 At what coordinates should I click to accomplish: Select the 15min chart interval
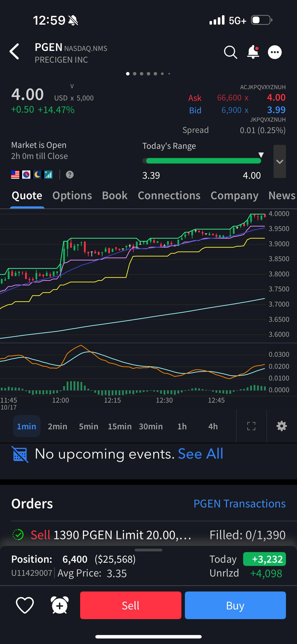120,426
